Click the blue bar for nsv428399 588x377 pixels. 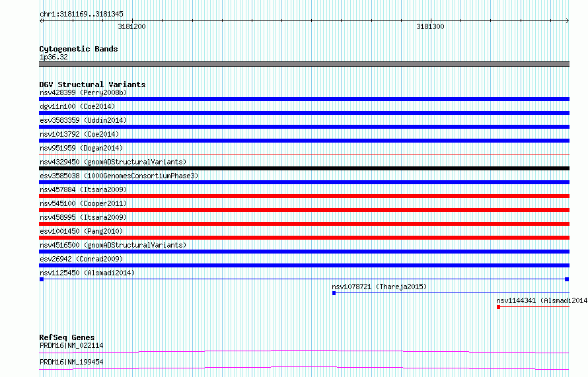pos(304,99)
